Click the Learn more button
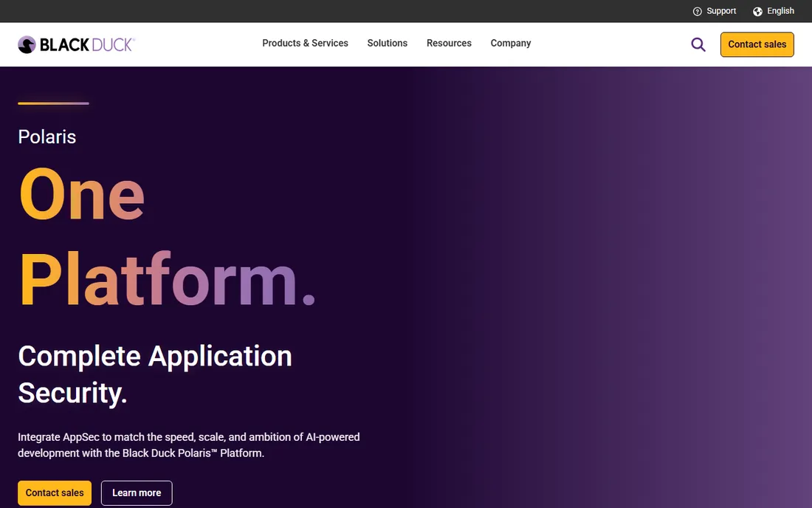812x508 pixels. [137, 493]
